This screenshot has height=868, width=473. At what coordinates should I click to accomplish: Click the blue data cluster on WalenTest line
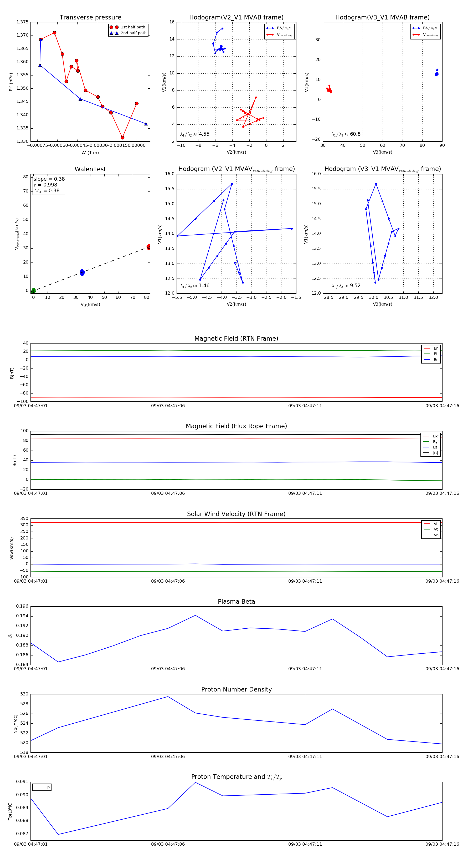(x=82, y=272)
